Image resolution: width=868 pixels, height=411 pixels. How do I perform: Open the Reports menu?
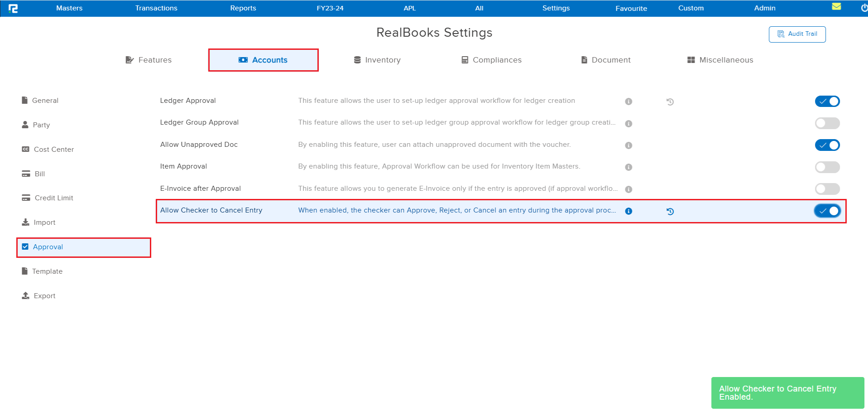click(x=243, y=8)
